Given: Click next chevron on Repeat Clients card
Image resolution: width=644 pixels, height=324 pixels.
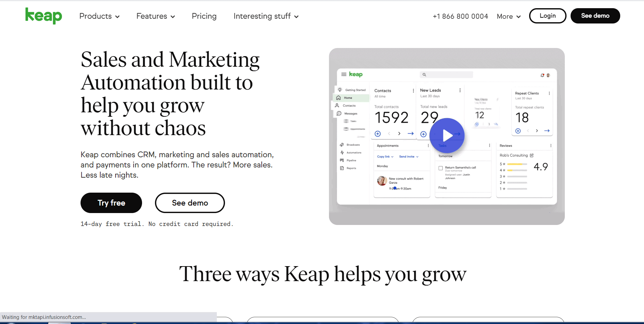Looking at the screenshot, I should coord(537,131).
